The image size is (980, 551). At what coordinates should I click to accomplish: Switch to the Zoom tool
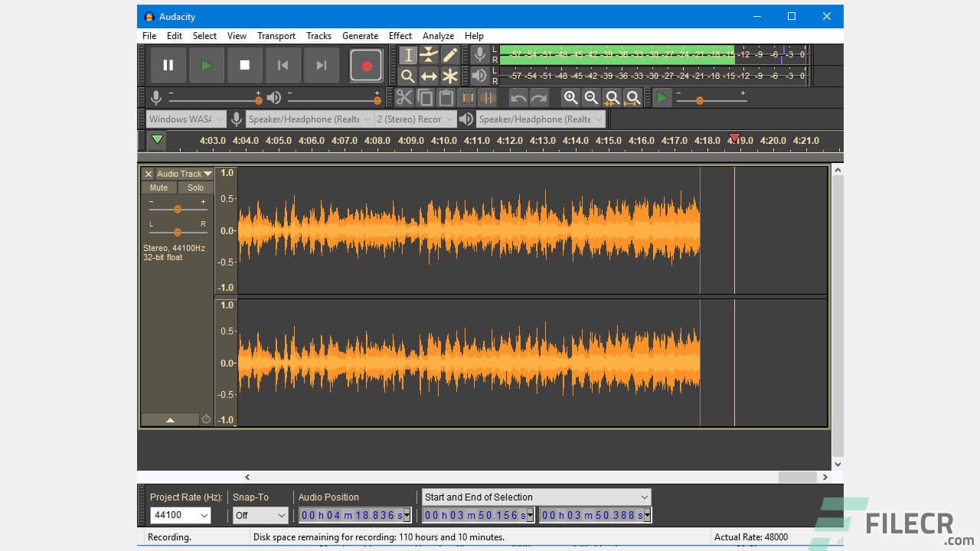[408, 76]
